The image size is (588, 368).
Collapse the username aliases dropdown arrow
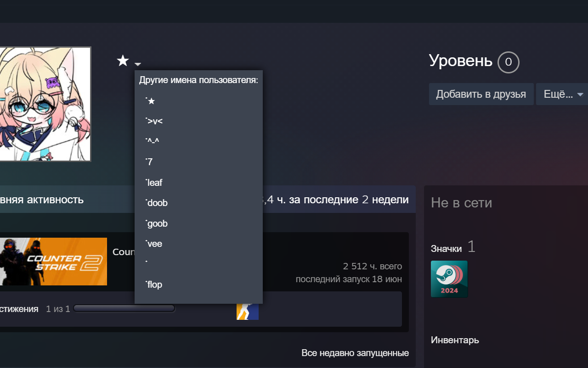138,64
